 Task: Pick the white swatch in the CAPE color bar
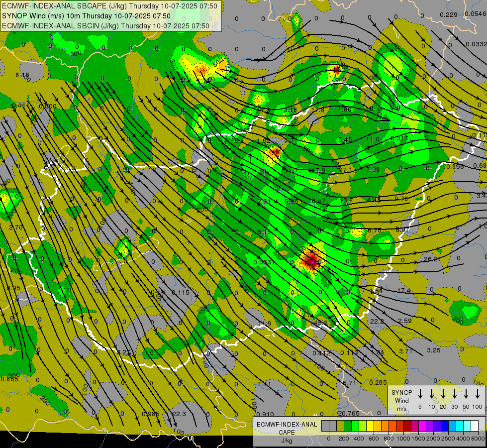point(475,426)
